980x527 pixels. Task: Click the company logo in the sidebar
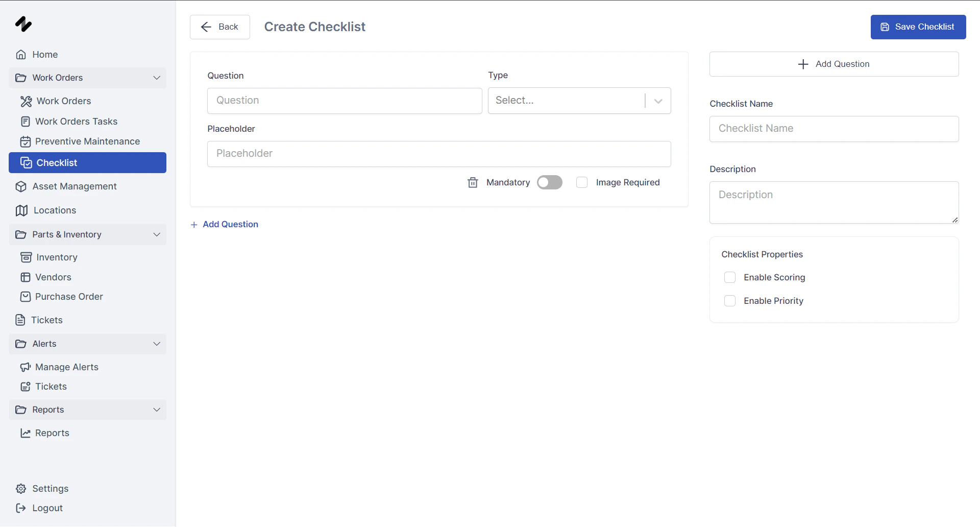23,24
